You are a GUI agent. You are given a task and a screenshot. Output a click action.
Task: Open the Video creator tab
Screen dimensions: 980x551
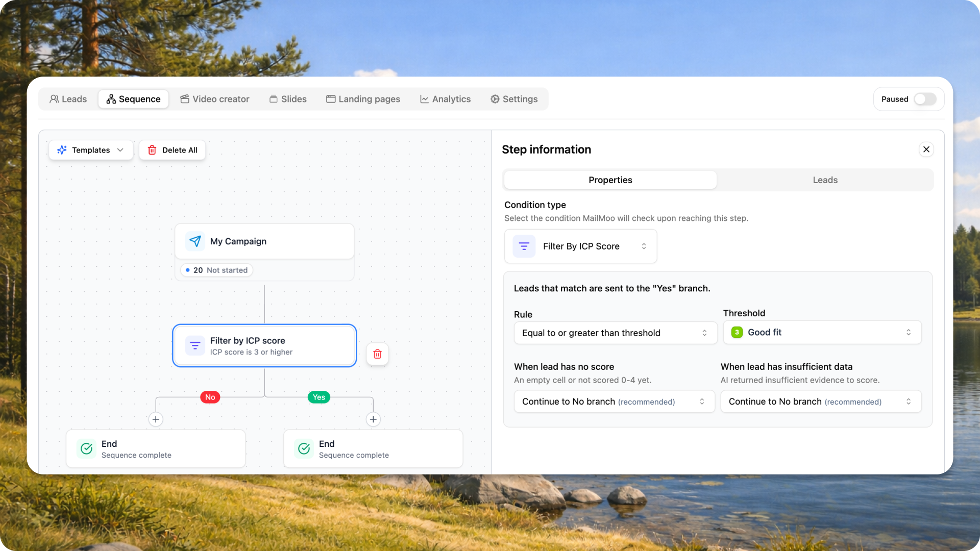click(x=215, y=99)
